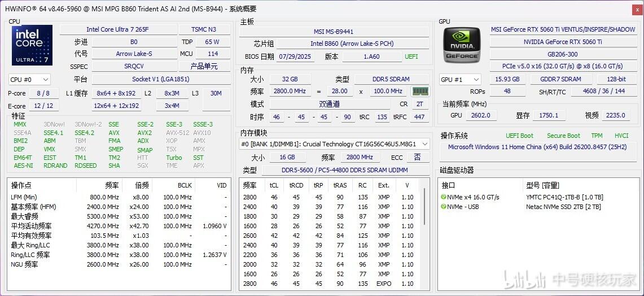Select the 平均活动频率 row
644x296 pixels.
click(119, 226)
